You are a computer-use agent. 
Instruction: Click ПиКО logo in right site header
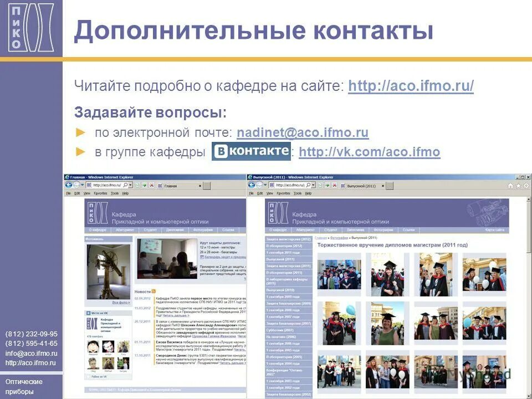[278, 213]
